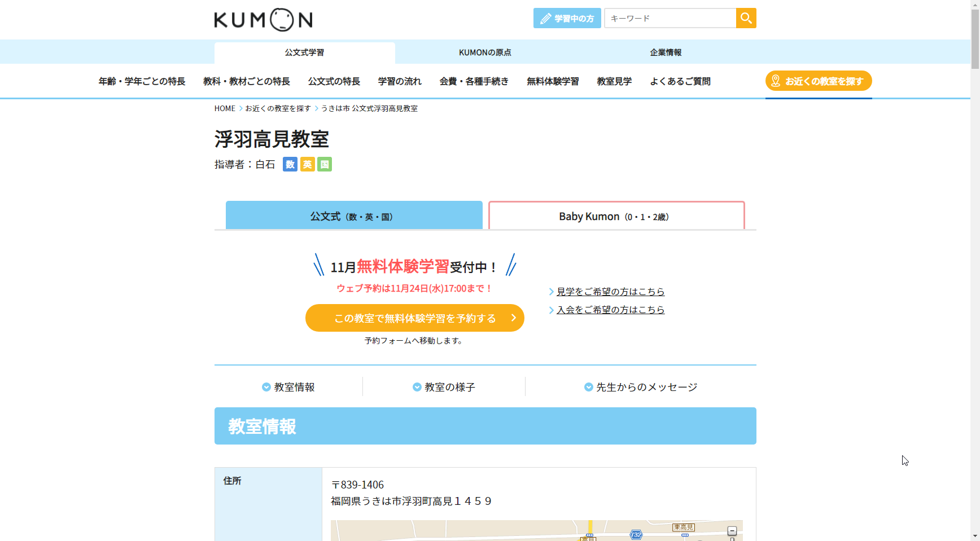
Task: Click the 英 English subject icon
Action: click(308, 164)
